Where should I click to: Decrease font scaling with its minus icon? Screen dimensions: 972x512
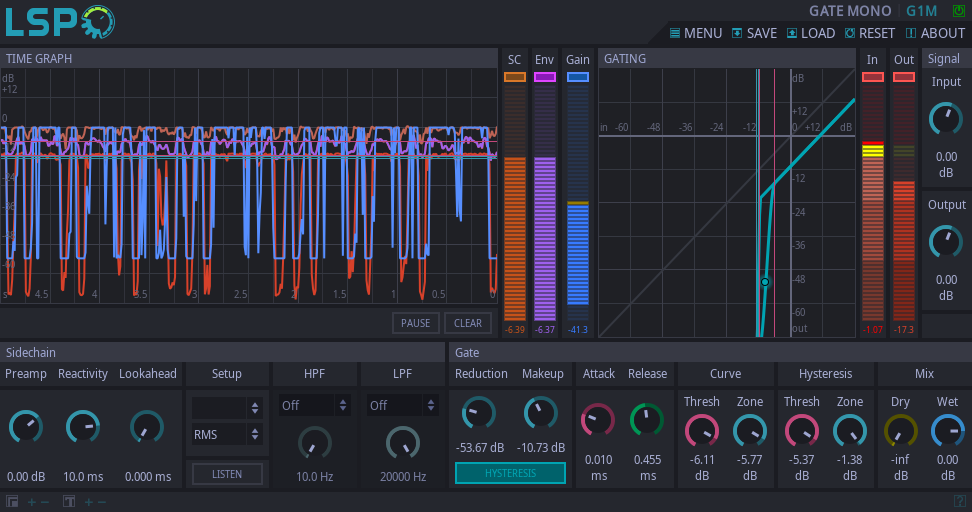(x=102, y=502)
